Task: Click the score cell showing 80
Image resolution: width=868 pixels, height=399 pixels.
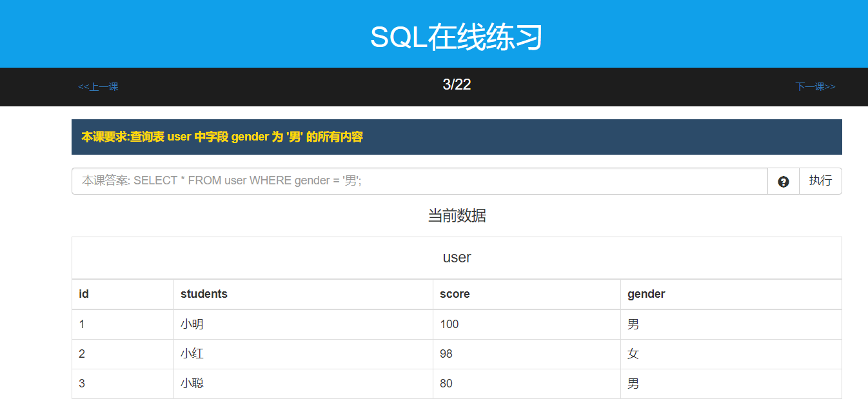Action: pyautogui.click(x=446, y=384)
